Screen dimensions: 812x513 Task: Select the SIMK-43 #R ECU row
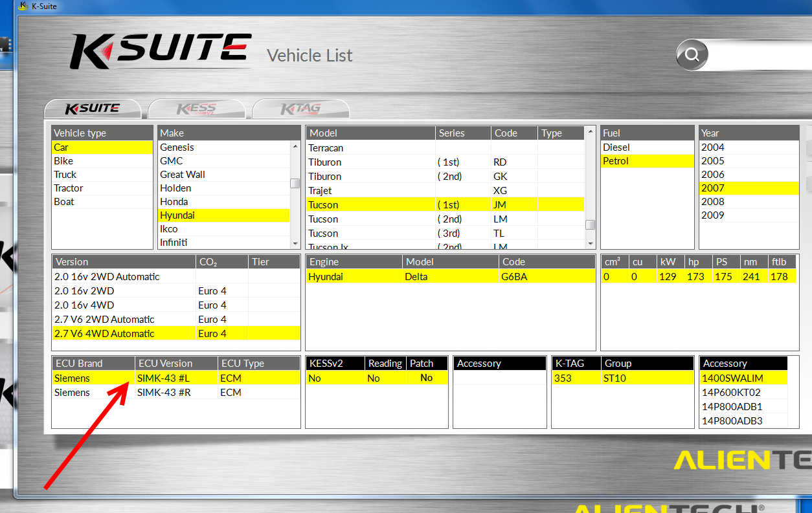tap(175, 393)
